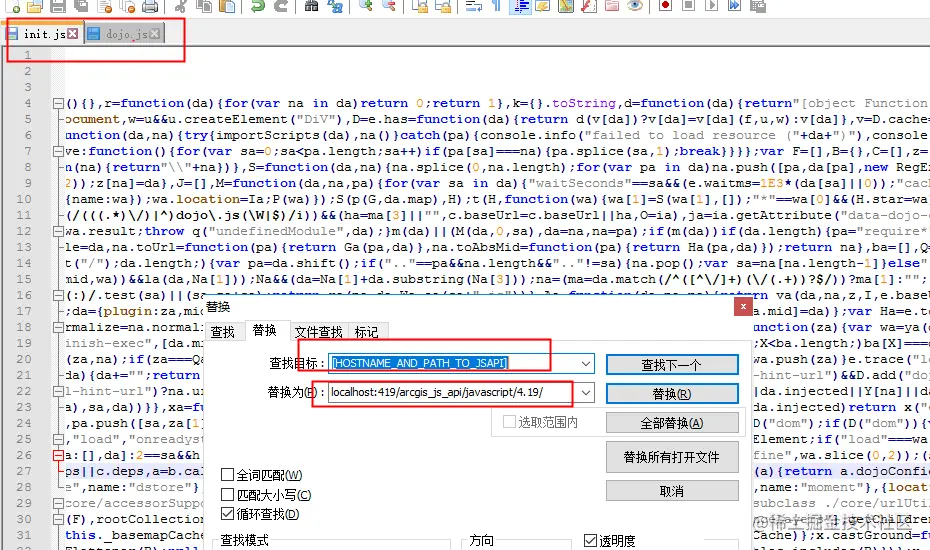Toggle word wrap in toolbar
The image size is (930, 550).
click(473, 6)
